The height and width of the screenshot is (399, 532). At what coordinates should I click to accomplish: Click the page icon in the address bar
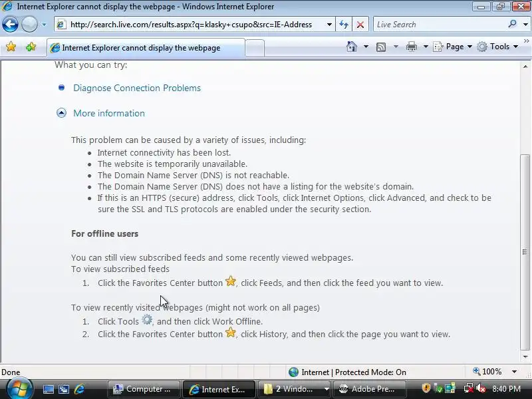point(61,25)
